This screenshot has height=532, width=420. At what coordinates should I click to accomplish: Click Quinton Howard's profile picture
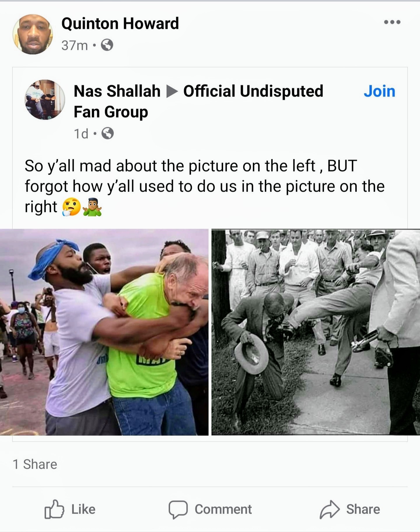tap(33, 34)
